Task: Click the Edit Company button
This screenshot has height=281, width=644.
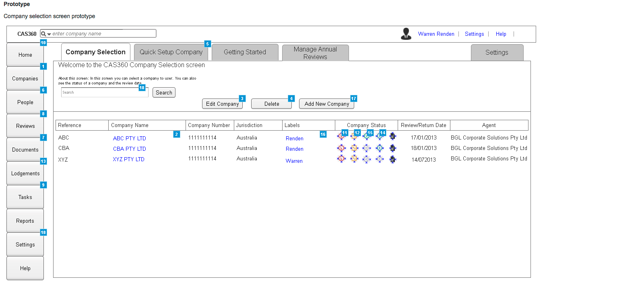Action: pyautogui.click(x=222, y=104)
